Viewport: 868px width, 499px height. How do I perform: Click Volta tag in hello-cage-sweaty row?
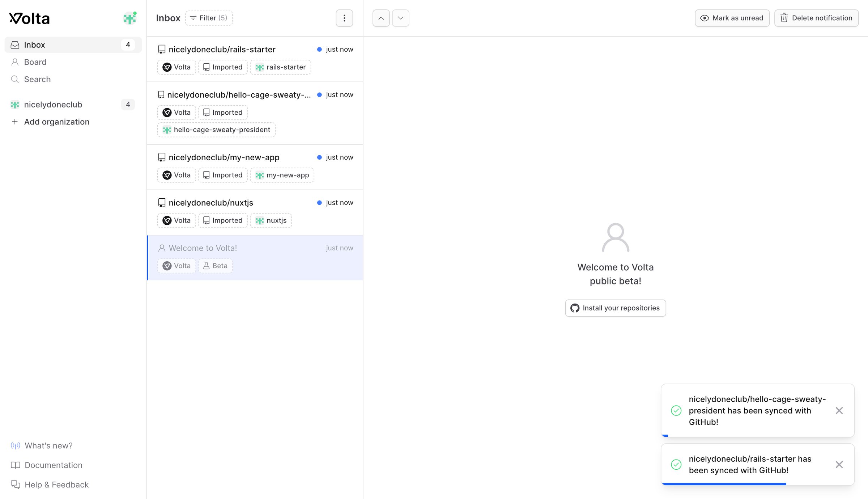coord(176,113)
